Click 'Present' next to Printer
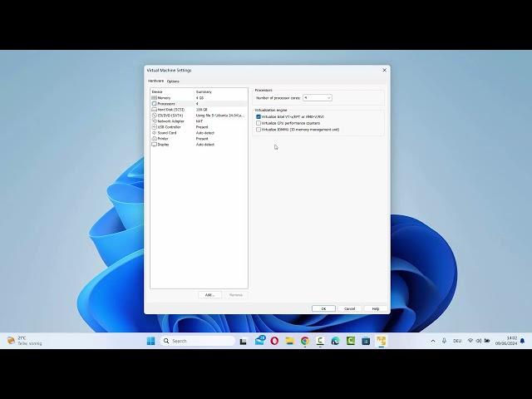The width and height of the screenshot is (532, 399). click(x=202, y=139)
